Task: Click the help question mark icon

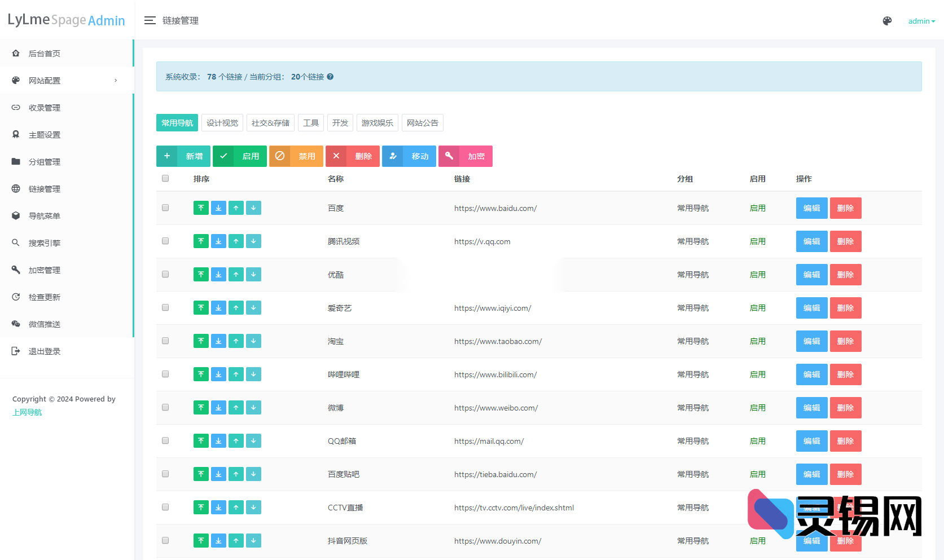Action: (x=330, y=77)
